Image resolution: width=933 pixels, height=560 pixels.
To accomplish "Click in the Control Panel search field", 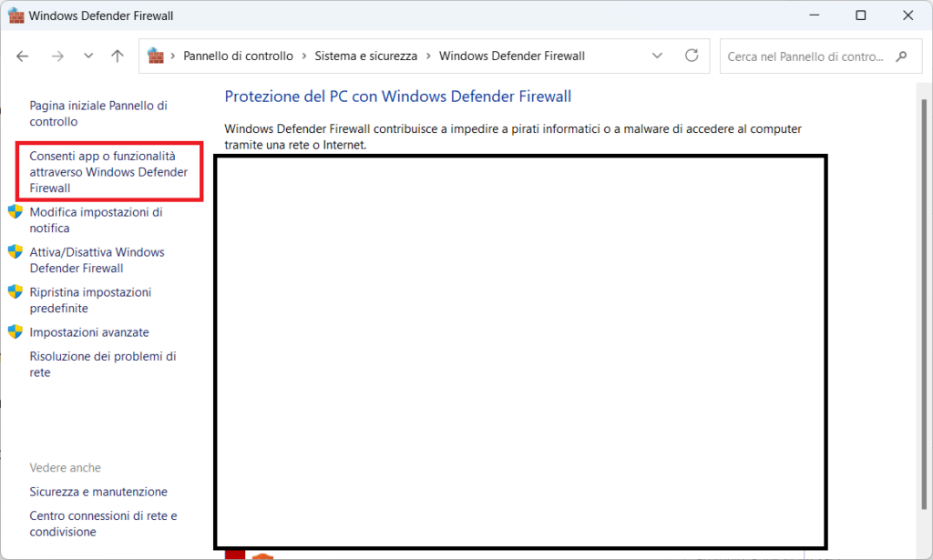I will (806, 56).
